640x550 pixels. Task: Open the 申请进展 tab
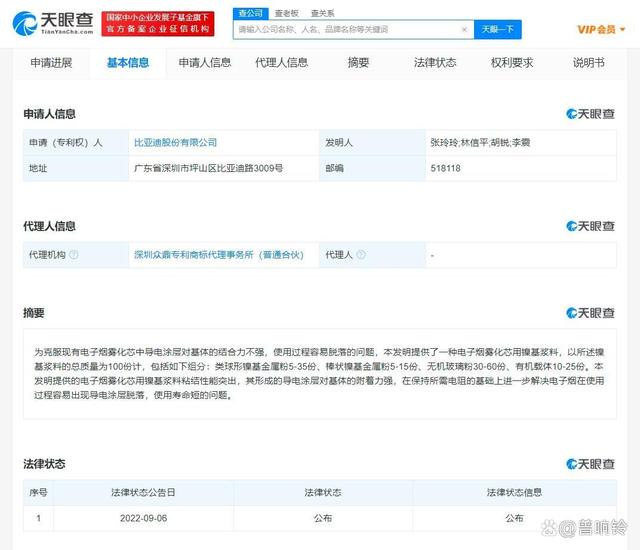(51, 63)
